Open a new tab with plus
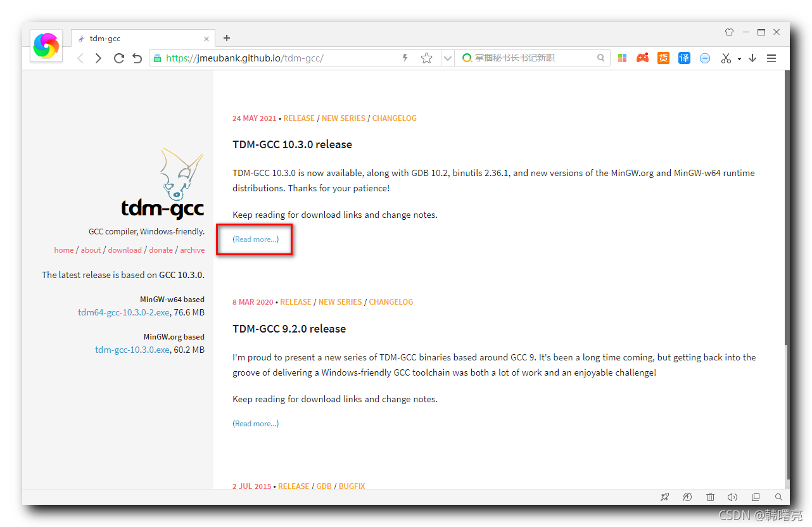812x527 pixels. 227,38
